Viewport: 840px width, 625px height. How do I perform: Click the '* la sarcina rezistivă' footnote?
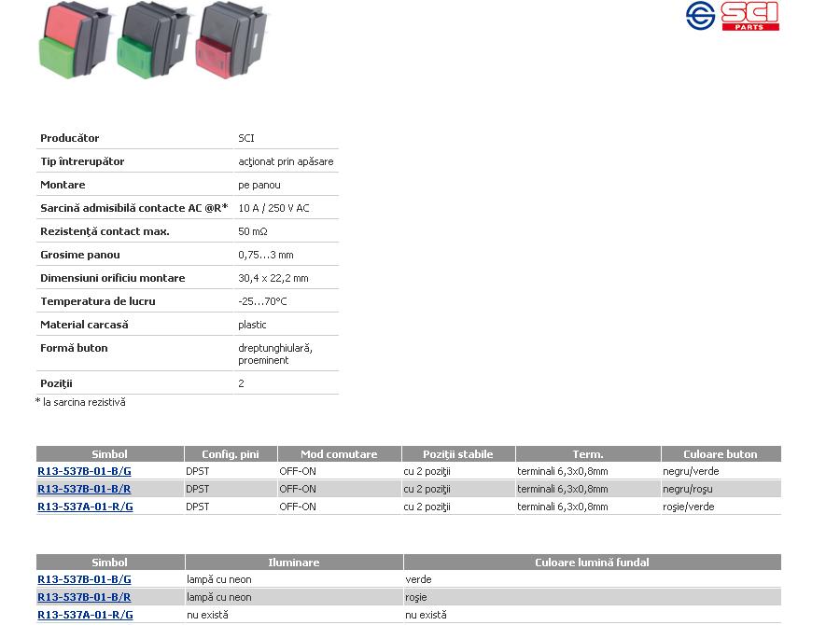(x=80, y=402)
